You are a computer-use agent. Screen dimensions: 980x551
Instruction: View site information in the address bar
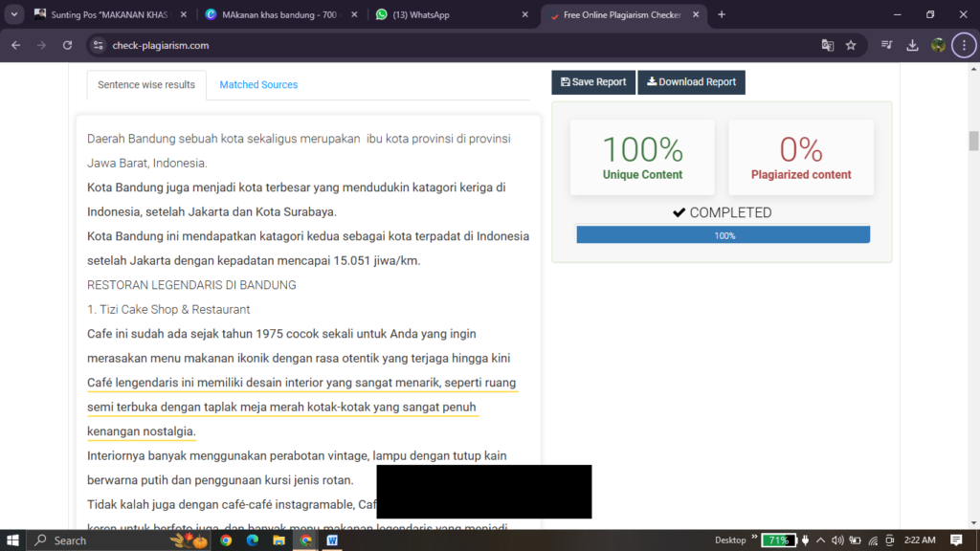[x=100, y=45]
